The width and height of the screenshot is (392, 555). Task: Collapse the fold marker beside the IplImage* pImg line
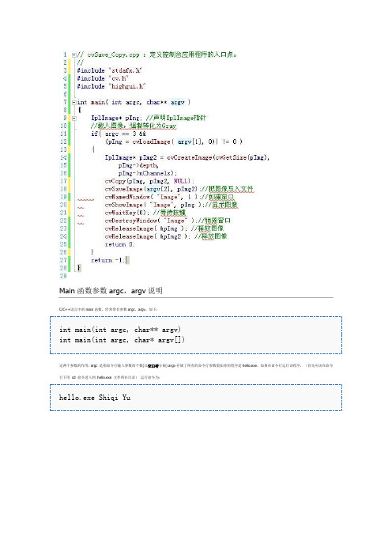[74, 119]
